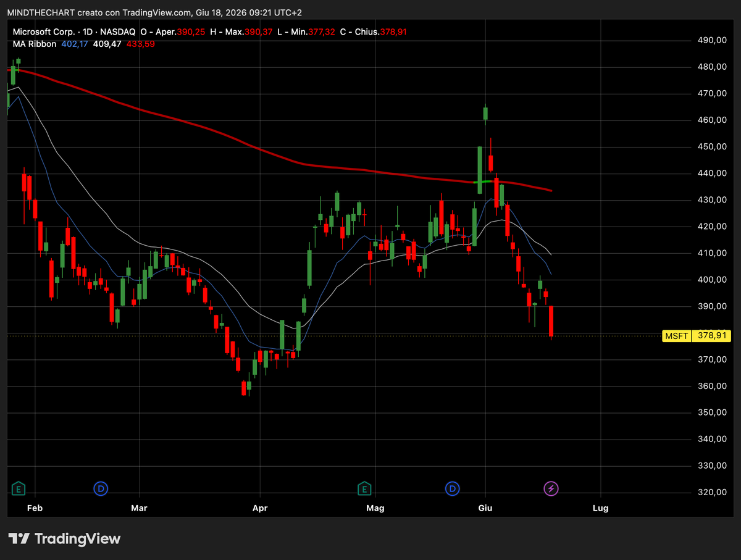This screenshot has height=560, width=741.
Task: Click the 360,00 price axis label
Action: tap(711, 386)
